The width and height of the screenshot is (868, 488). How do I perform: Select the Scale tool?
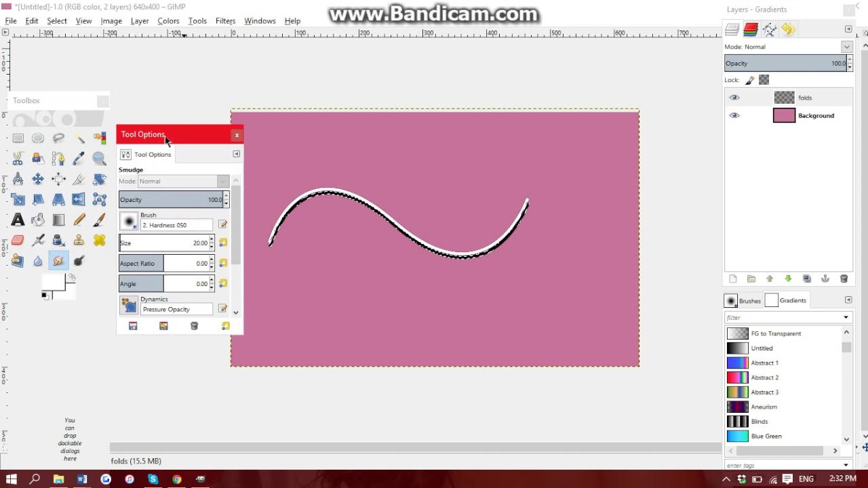pos(18,199)
